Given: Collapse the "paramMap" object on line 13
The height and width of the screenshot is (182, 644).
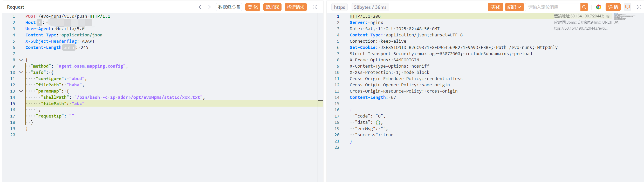Looking at the screenshot, I should click(21, 91).
